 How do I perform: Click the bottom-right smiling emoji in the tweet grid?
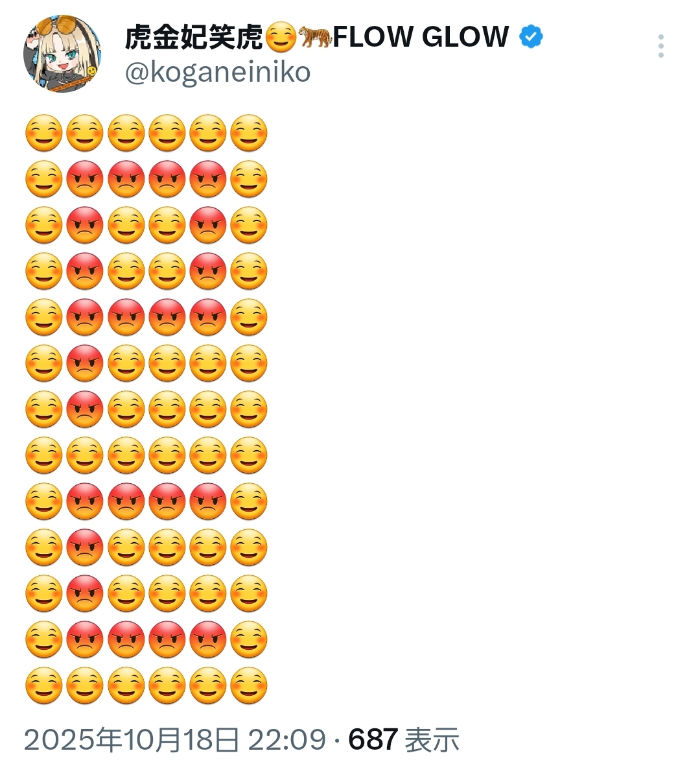(249, 686)
